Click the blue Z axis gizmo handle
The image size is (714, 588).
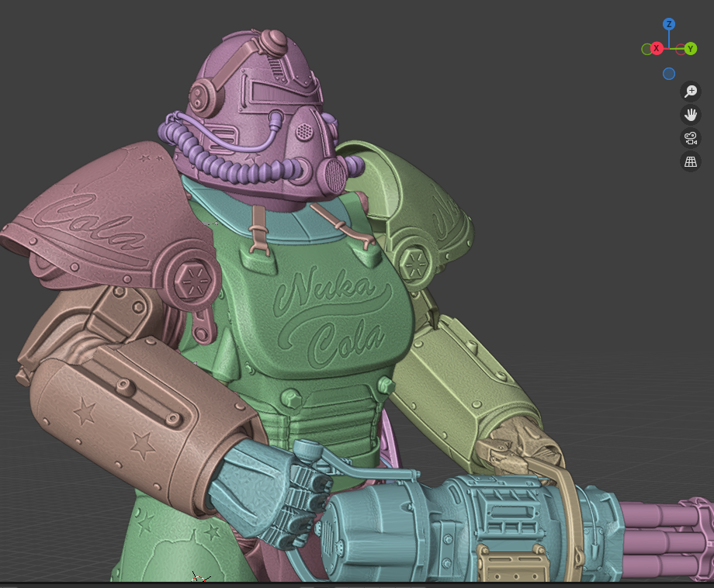point(668,25)
